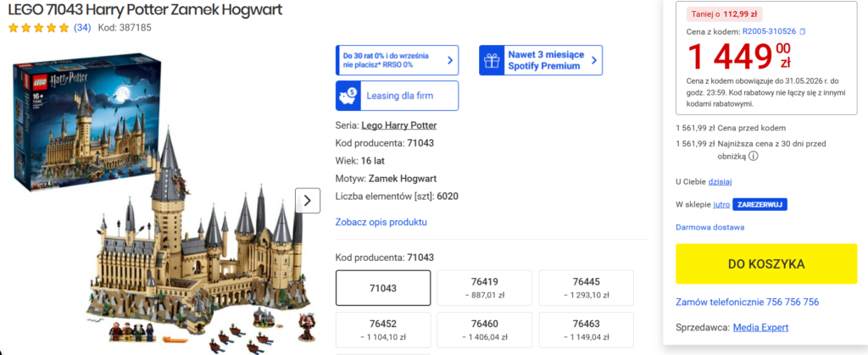
Task: Click the gift icon on Spotify Premium banner
Action: point(491,60)
